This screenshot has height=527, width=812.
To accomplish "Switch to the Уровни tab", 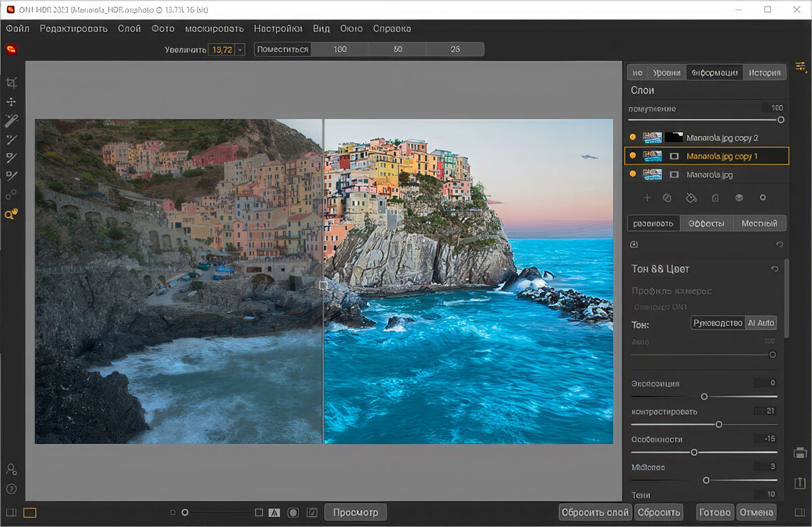I will click(x=667, y=72).
